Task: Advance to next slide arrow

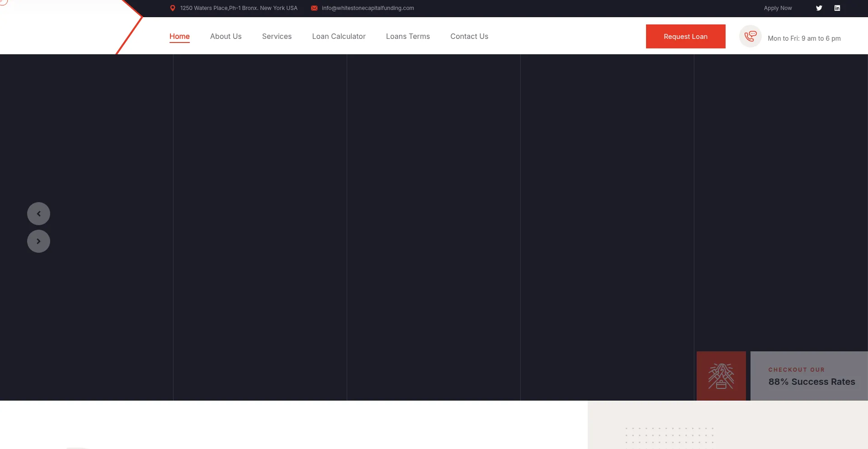Action: click(x=38, y=241)
